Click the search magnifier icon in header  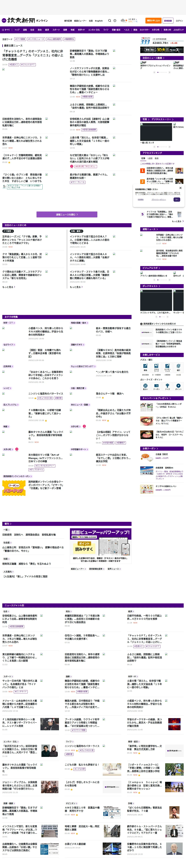click(109, 21)
